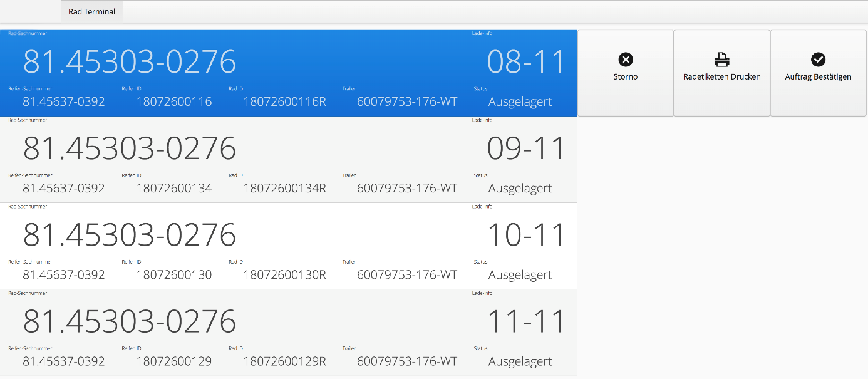Click Rad ID 18072600134R
Image resolution: width=868 pixels, height=379 pixels.
coord(284,188)
